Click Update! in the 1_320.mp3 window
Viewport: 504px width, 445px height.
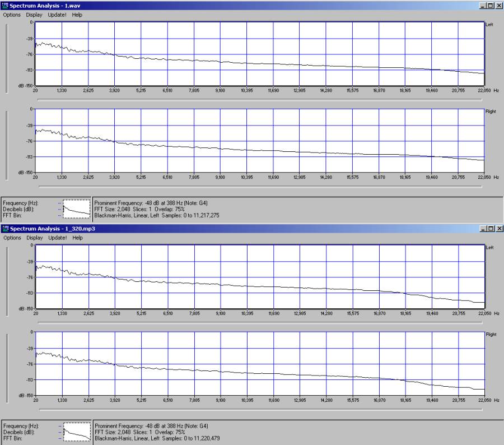coord(58,238)
